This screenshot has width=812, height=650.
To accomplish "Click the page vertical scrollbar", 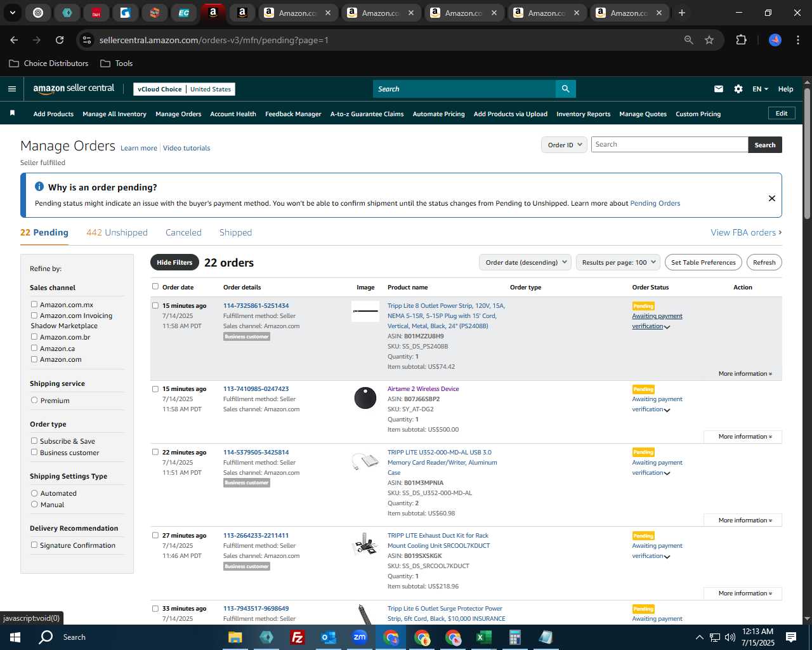I will (x=807, y=153).
